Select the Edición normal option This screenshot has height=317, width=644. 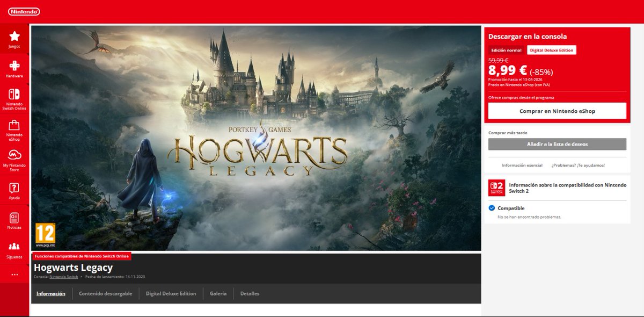coord(506,50)
